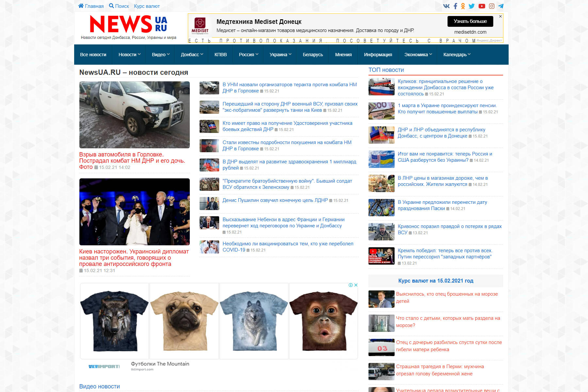Viewport: 588px width, 392px height.
Task: Open thumbnail for Удостоверения участника article
Action: coord(209,126)
